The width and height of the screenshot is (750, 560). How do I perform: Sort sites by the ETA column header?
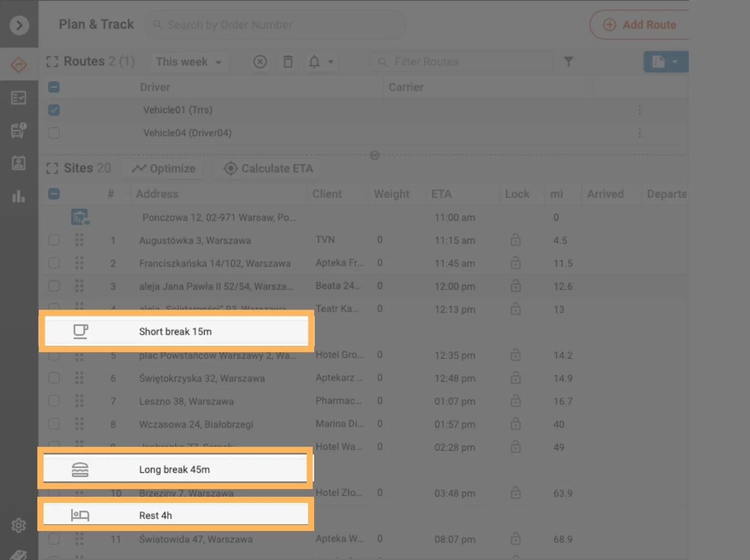coord(442,194)
